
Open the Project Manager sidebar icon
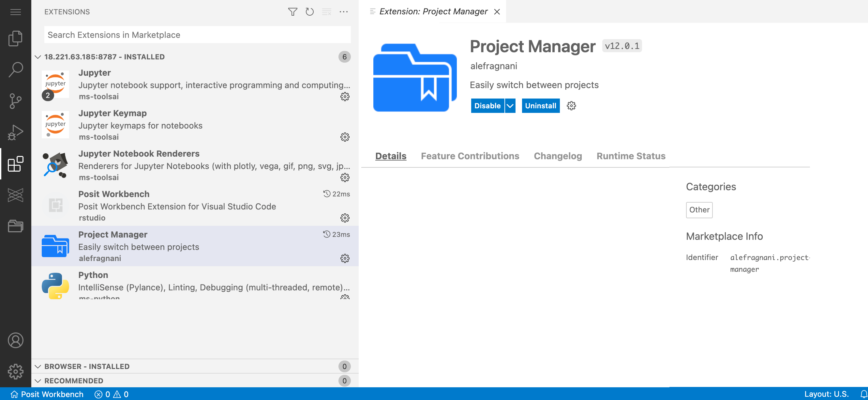click(x=16, y=226)
